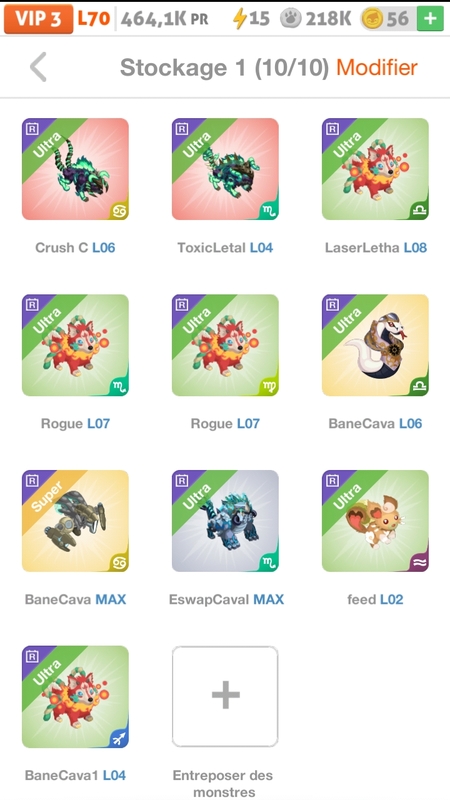Select the BaneCava L06 snake monster
450x800 pixels.
(x=375, y=345)
